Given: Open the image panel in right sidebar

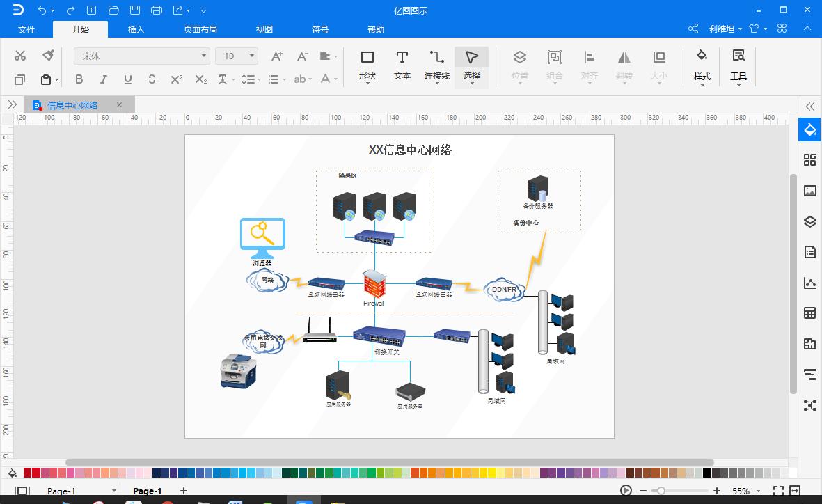Looking at the screenshot, I should click(x=809, y=191).
